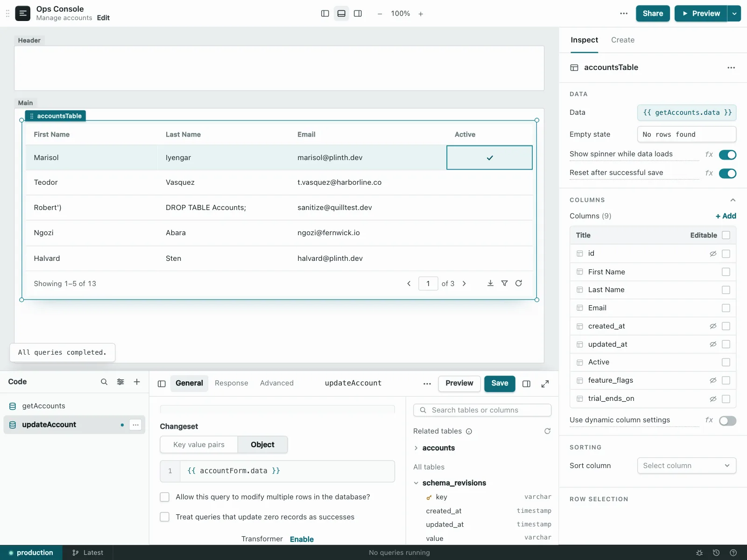Click the table page number input
This screenshot has height=560, width=747.
(x=428, y=284)
